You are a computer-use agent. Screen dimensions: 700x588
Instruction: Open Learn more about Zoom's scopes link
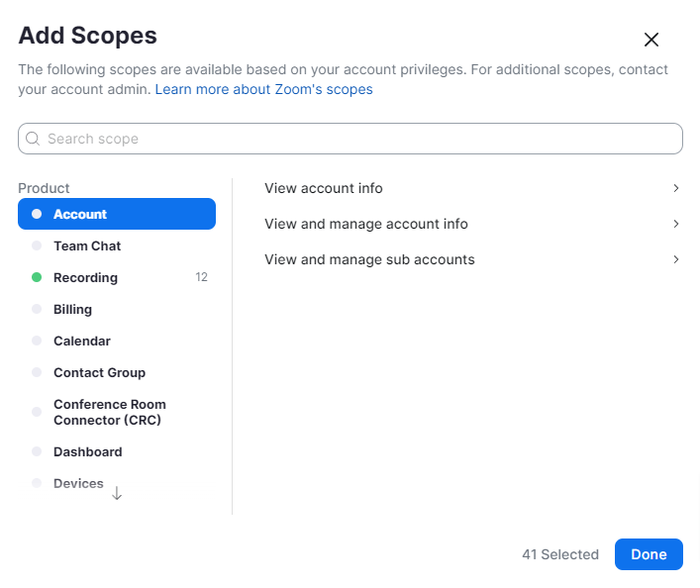pos(263,89)
